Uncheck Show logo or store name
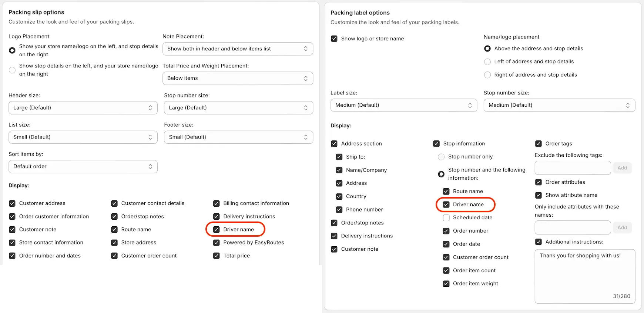644x313 pixels. [x=334, y=39]
